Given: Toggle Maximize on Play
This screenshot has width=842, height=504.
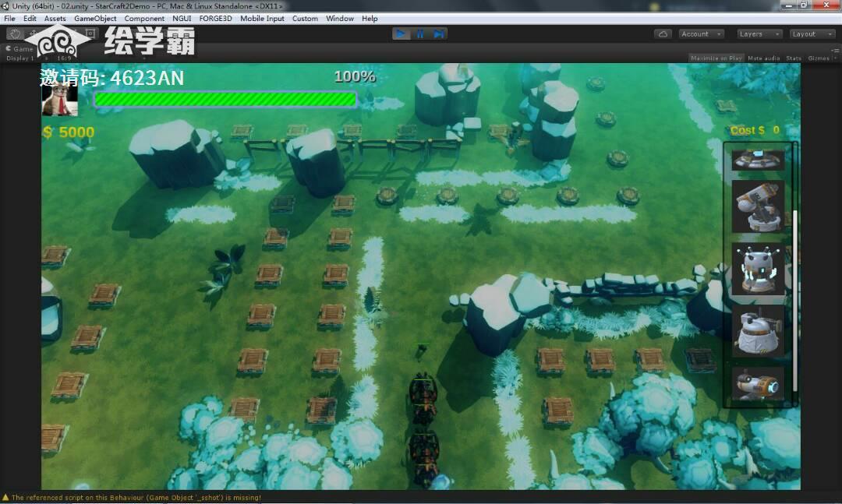Looking at the screenshot, I should [716, 58].
